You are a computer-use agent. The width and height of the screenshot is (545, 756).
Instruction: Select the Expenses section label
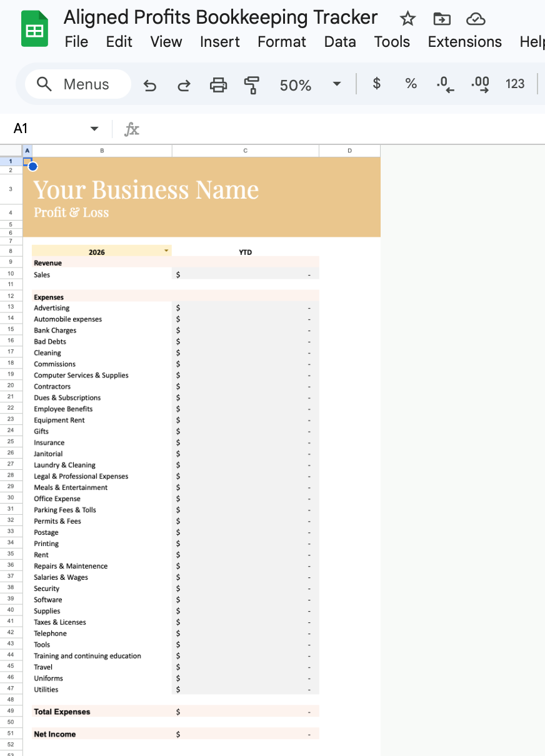[x=102, y=297]
